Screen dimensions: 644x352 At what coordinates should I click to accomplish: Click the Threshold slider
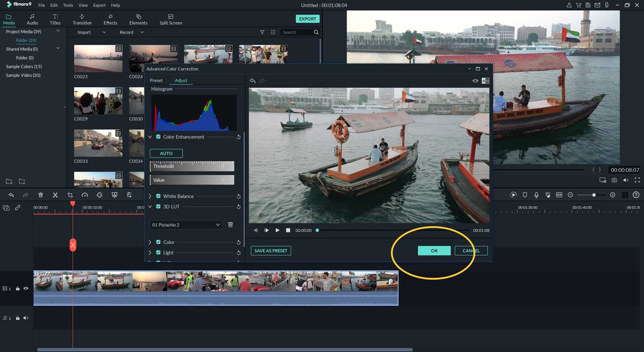tap(192, 166)
